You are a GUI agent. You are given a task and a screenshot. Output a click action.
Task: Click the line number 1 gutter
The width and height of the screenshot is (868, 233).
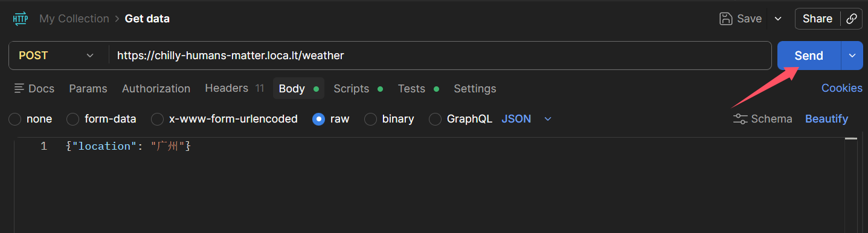43,146
